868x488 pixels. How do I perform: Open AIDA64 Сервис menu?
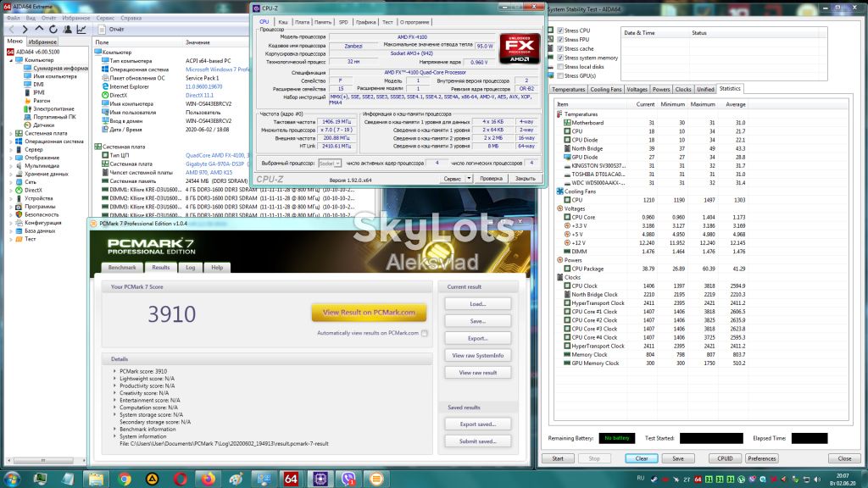pyautogui.click(x=105, y=18)
